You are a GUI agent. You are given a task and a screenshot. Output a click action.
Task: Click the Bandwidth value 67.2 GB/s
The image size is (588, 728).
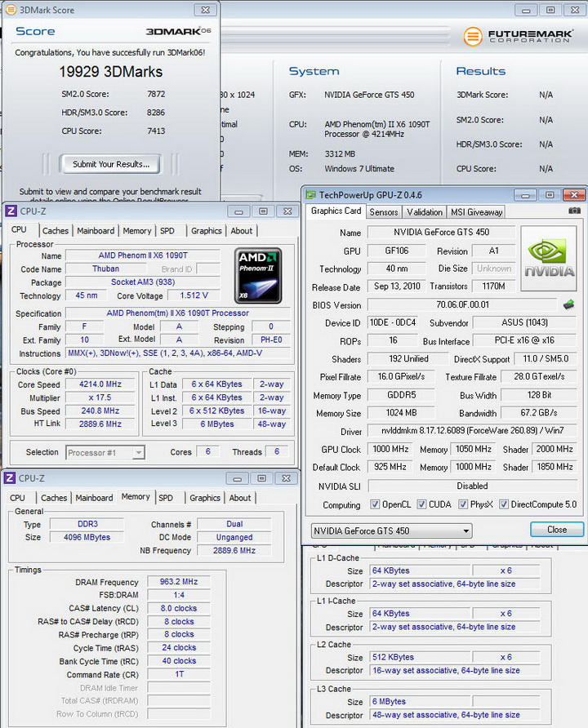click(539, 413)
